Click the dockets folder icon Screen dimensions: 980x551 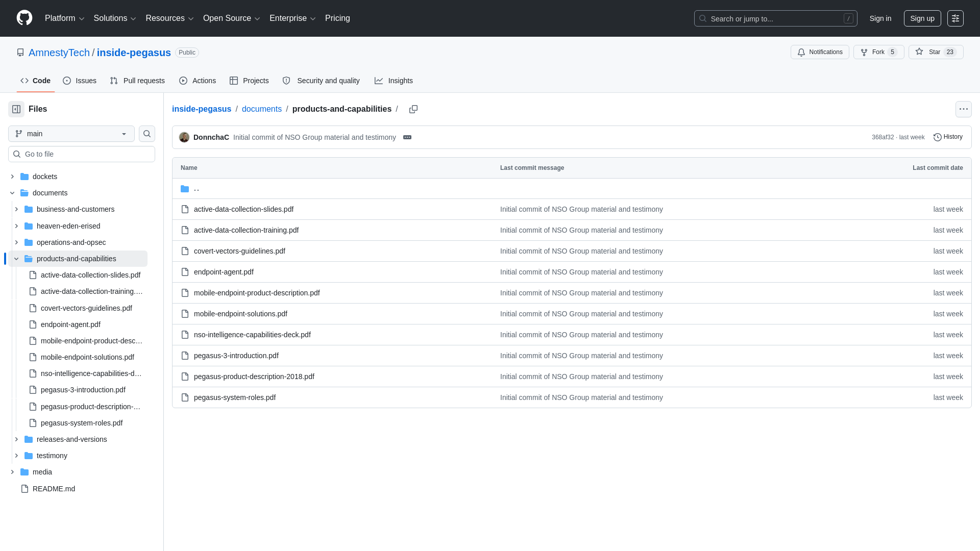(24, 177)
